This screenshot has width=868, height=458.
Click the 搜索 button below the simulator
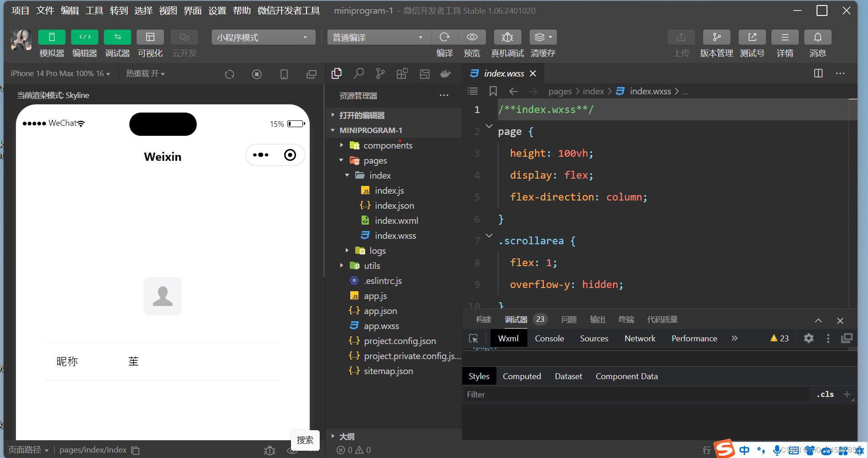coord(305,440)
